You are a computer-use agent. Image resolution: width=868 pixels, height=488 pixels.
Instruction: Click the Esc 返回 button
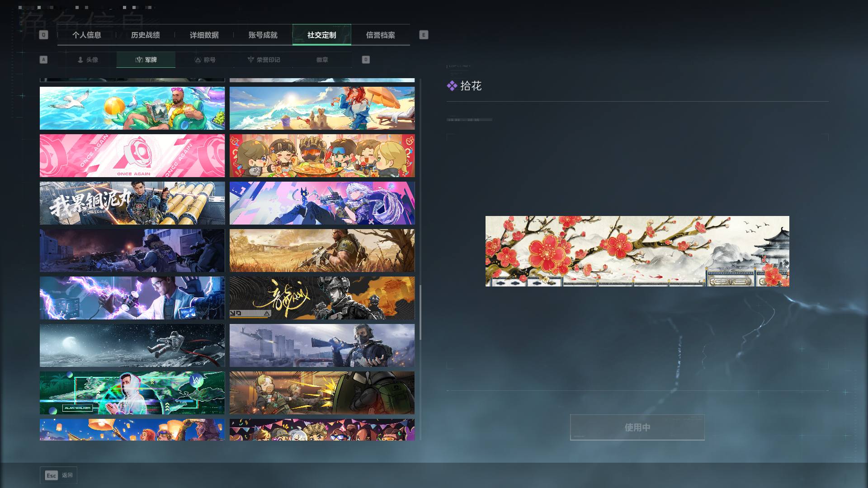coord(59,475)
